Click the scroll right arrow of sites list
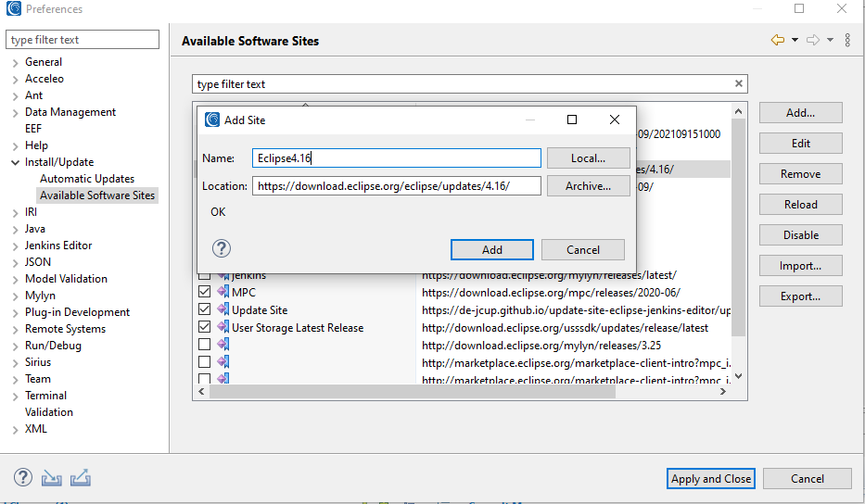Image resolution: width=865 pixels, height=504 pixels. [722, 392]
